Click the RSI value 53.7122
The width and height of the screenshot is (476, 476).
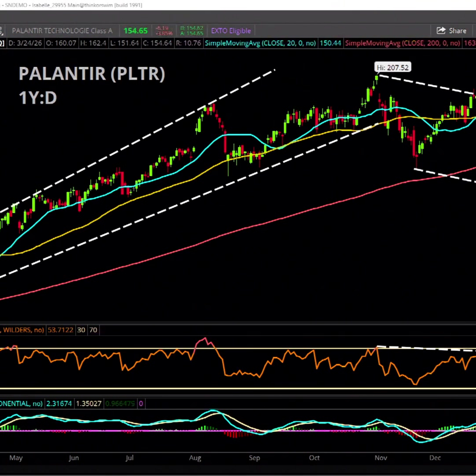60,330
